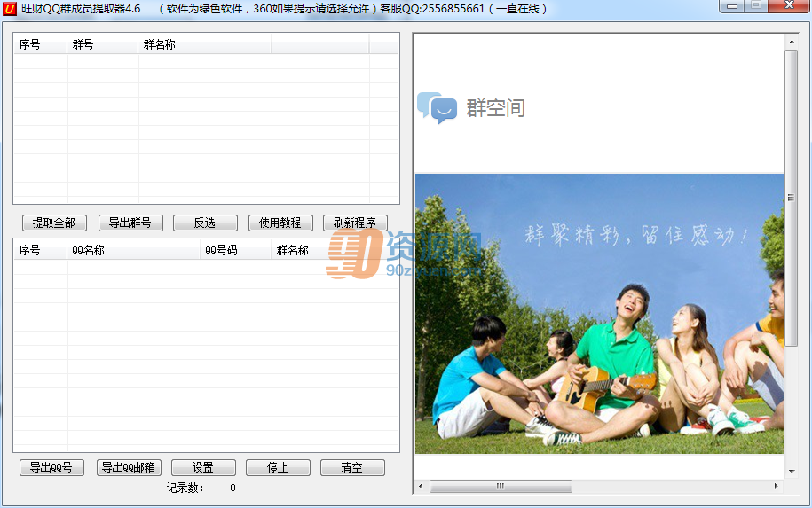
Task: Click the 记录数 label
Action: tap(185, 488)
